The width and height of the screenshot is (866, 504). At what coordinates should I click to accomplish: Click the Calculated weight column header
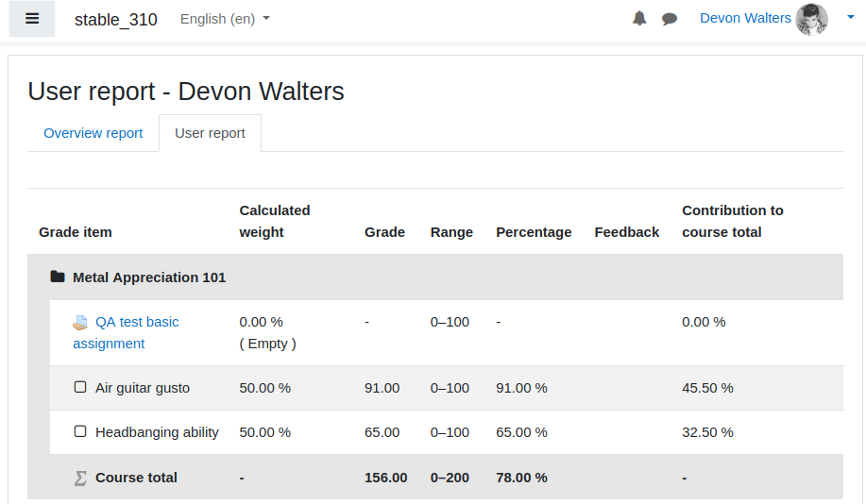point(275,222)
